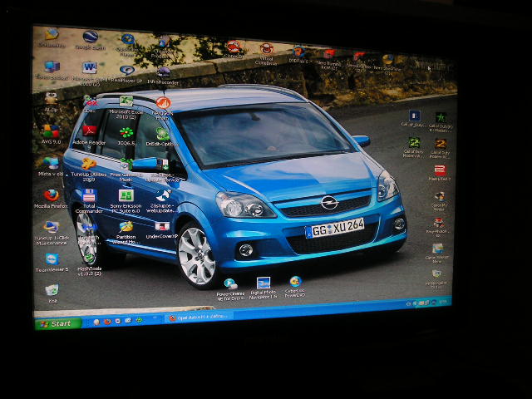This screenshot has height=399, width=532.
Task: Open the UnderCoverXP shortcut
Action: tap(162, 227)
